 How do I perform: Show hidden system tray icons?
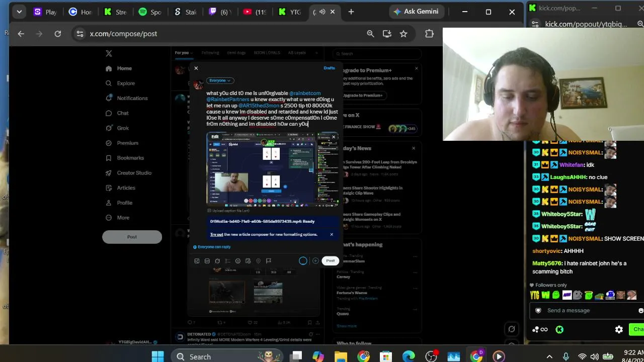coord(549,356)
